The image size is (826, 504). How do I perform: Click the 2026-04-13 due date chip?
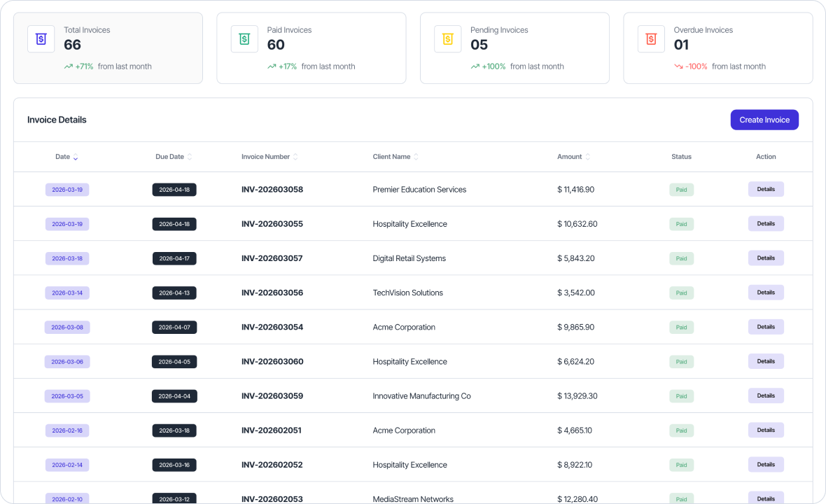174,293
